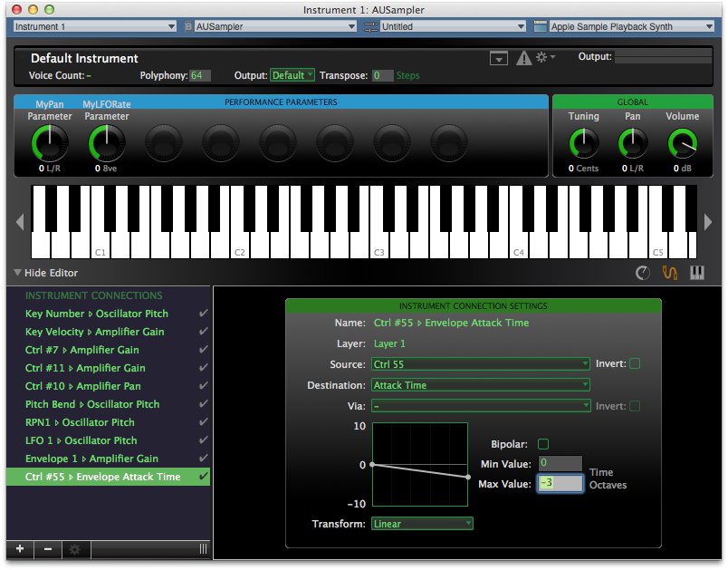
Task: Disable the Envelope 1 Amplifier Gain checkmark
Action: pyautogui.click(x=203, y=459)
